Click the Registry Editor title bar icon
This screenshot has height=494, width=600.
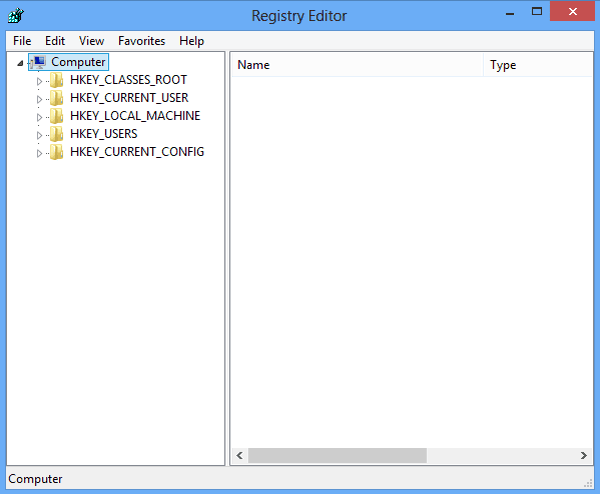(x=16, y=15)
